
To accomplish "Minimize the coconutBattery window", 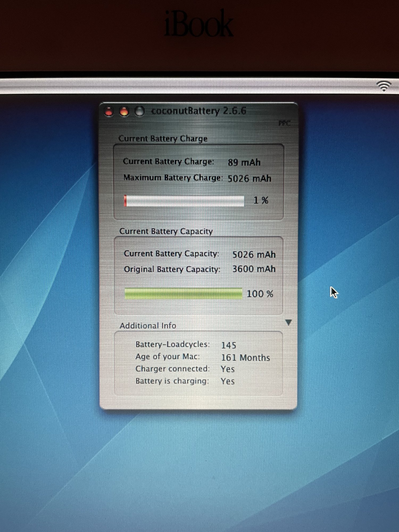I will point(124,112).
